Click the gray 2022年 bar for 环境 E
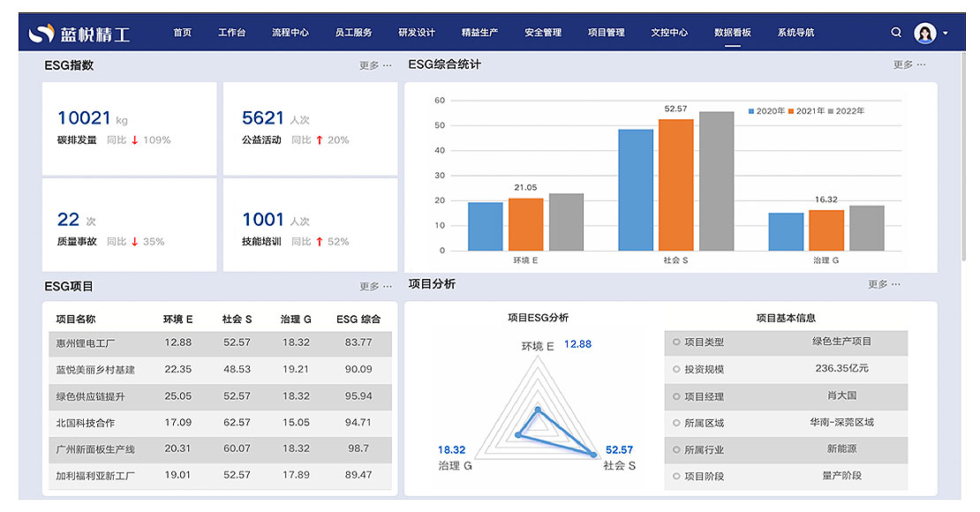Image resolution: width=980 pixels, height=512 pixels. tap(566, 222)
